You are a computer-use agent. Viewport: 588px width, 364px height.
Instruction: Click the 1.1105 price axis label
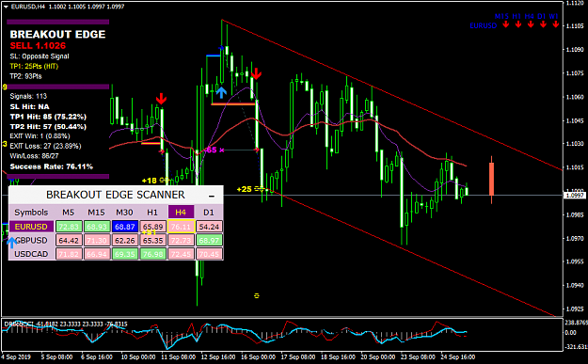pos(575,26)
